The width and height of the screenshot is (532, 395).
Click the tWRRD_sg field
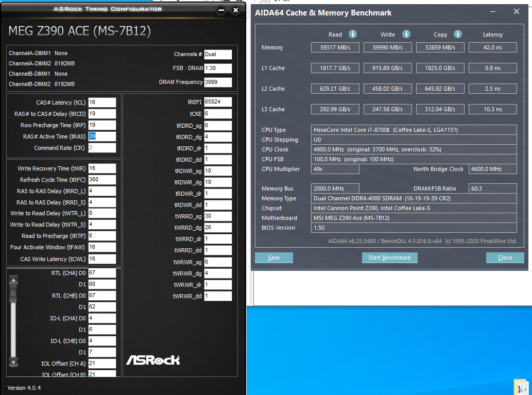(x=218, y=216)
